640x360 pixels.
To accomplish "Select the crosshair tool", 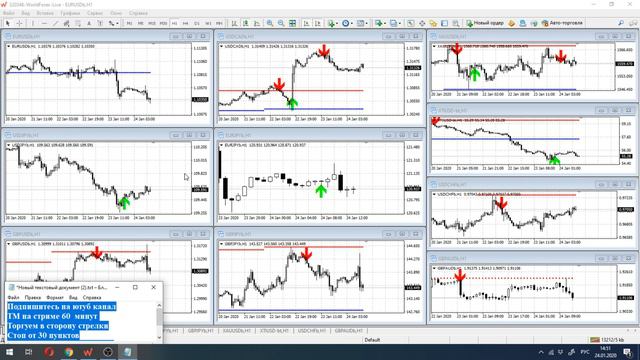I will (19, 23).
